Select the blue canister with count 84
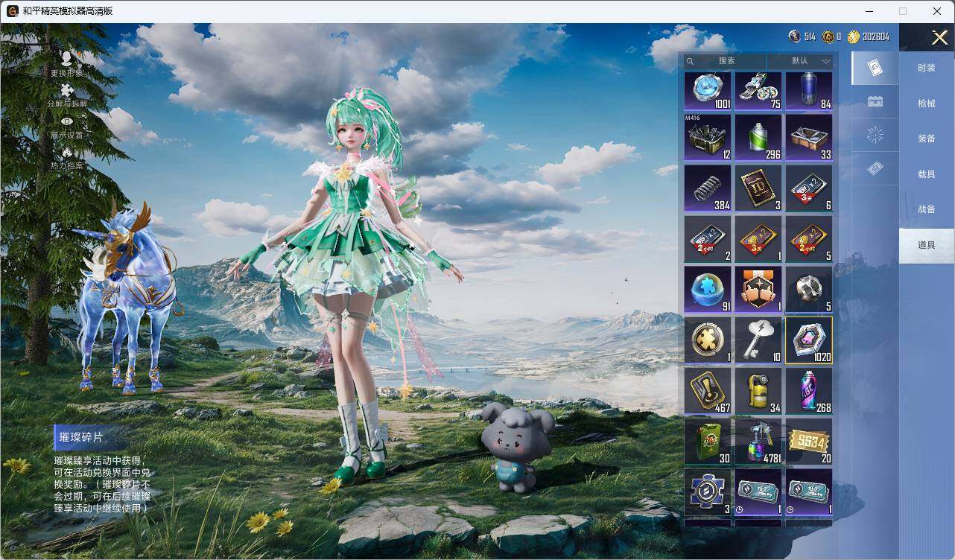The width and height of the screenshot is (955, 560). click(x=809, y=91)
